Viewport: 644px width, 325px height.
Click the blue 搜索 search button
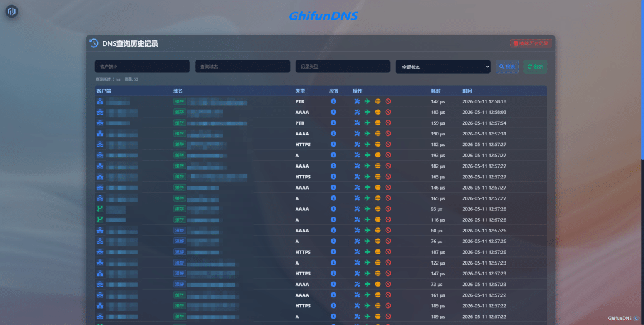508,67
